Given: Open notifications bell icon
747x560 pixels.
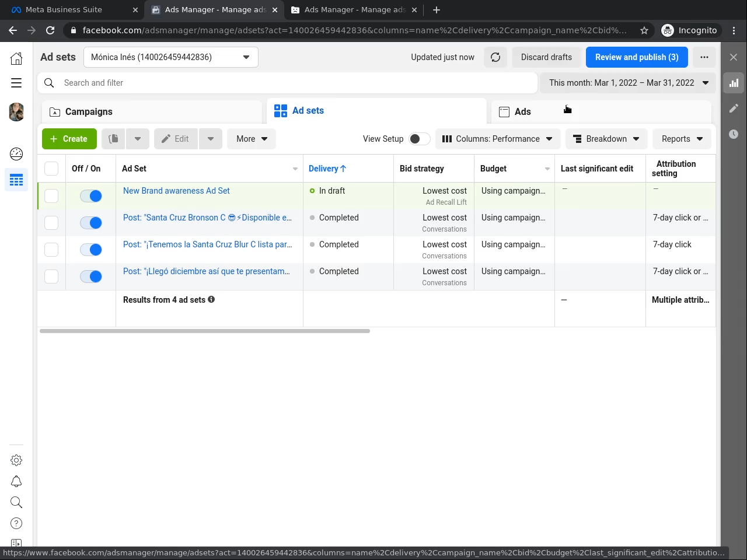Looking at the screenshot, I should tap(16, 481).
